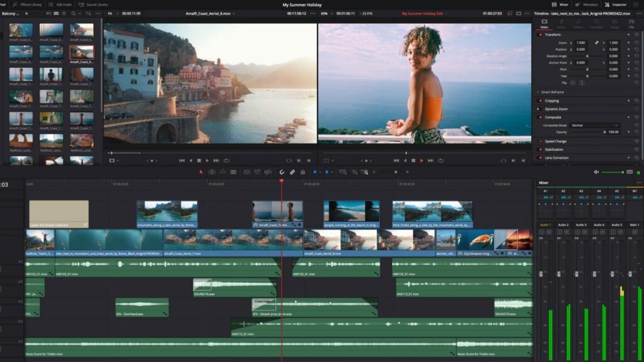Image resolution: width=644 pixels, height=362 pixels.
Task: Toggle the Mixer panel button
Action: (x=560, y=4)
